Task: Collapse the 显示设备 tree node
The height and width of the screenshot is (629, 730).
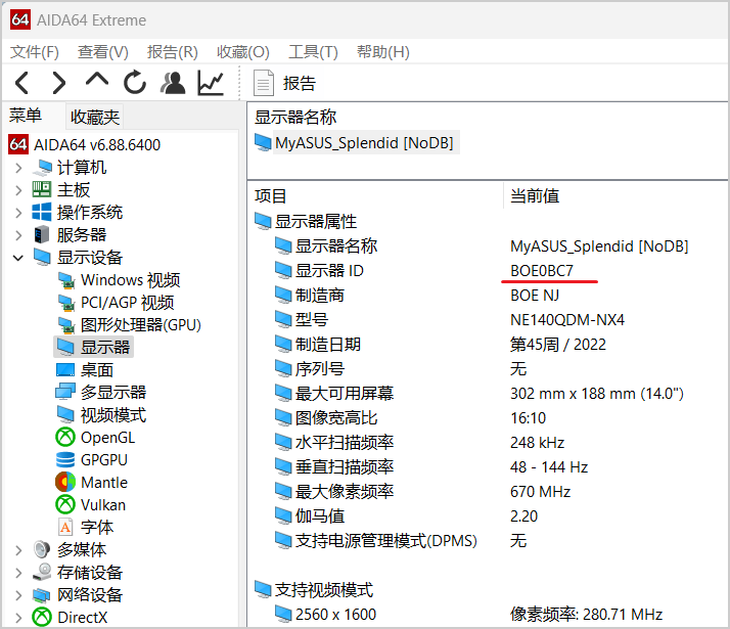Action: pyautogui.click(x=18, y=257)
